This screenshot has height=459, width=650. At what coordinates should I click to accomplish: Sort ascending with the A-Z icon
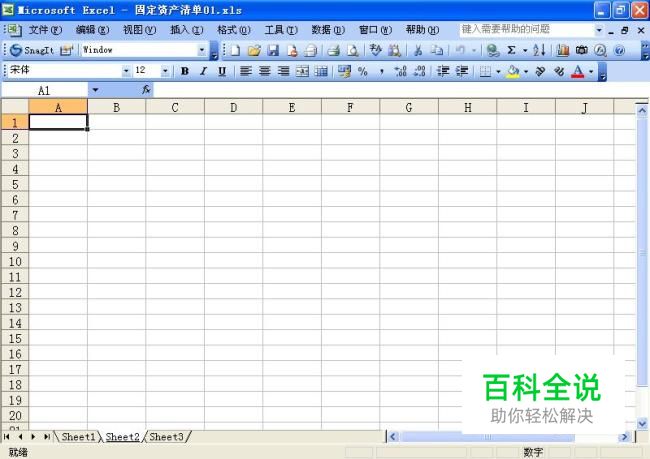539,51
